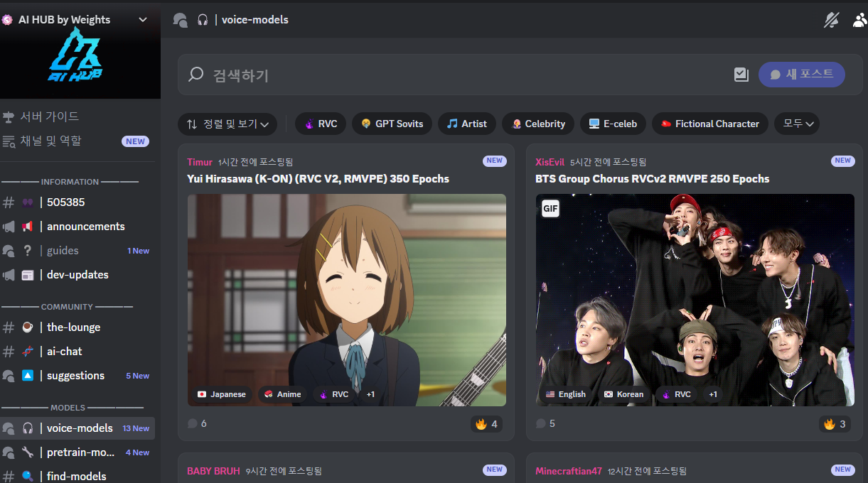Expand the 모두 tags dropdown
This screenshot has width=868, height=483.
click(x=797, y=124)
